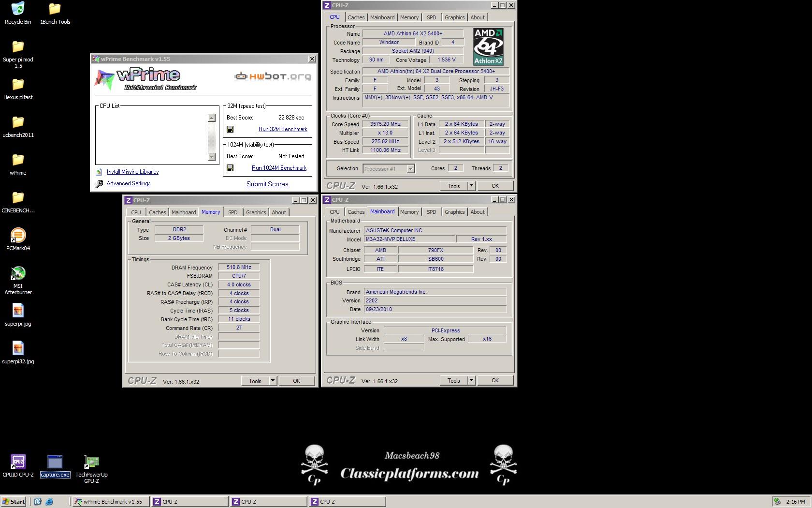Switch to SPD tab in top CPU-Z window

[x=431, y=17]
